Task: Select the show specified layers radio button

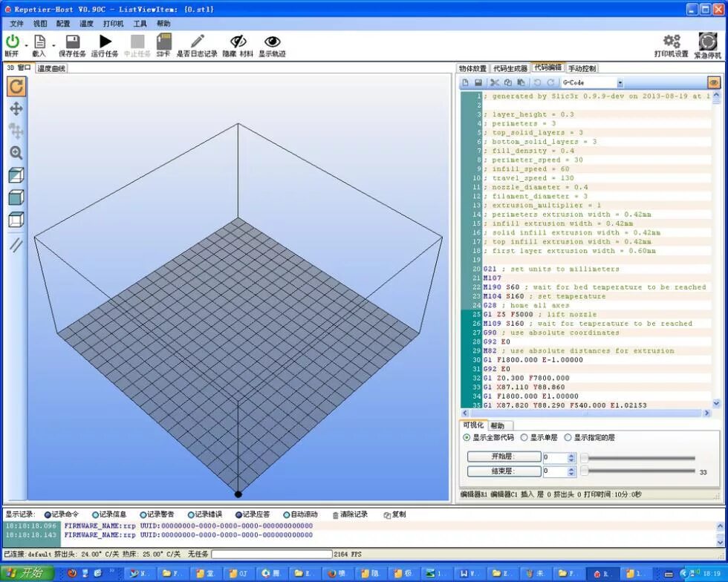Action: coord(568,438)
